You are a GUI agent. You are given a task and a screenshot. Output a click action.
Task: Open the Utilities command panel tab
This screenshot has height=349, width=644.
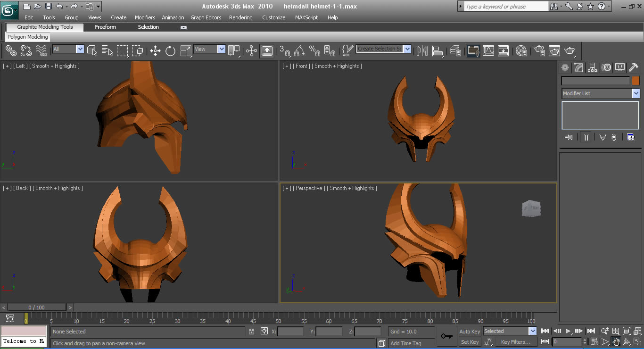click(x=634, y=67)
